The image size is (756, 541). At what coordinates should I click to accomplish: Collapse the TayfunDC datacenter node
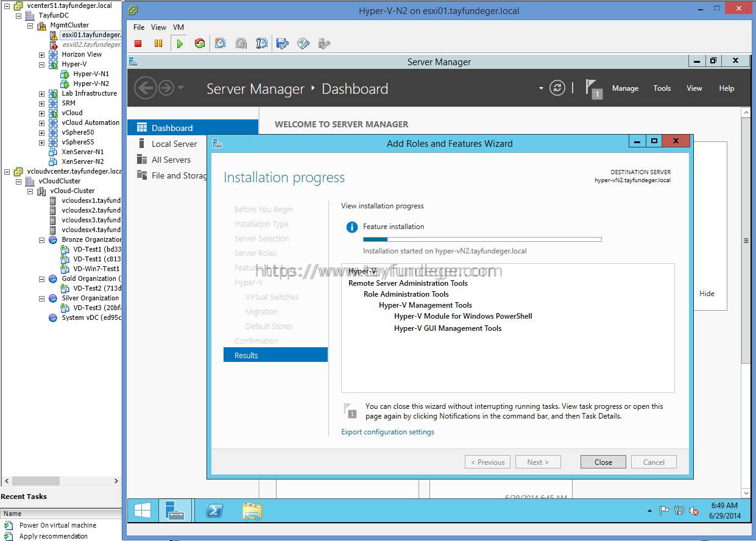(x=18, y=16)
